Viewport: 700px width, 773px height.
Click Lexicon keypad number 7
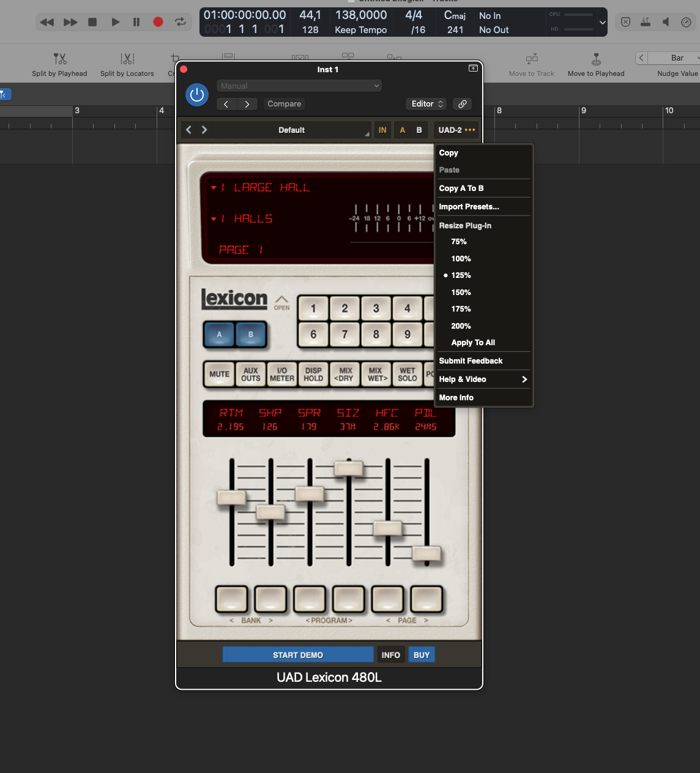[344, 334]
